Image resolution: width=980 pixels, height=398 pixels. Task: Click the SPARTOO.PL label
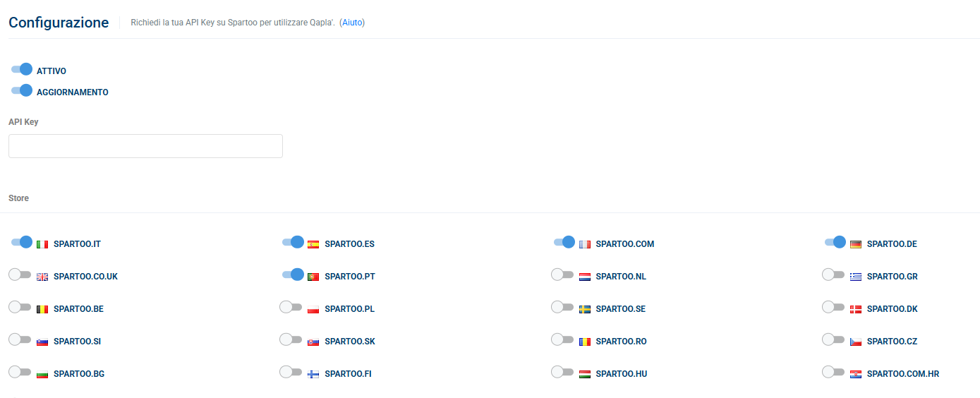[349, 309]
